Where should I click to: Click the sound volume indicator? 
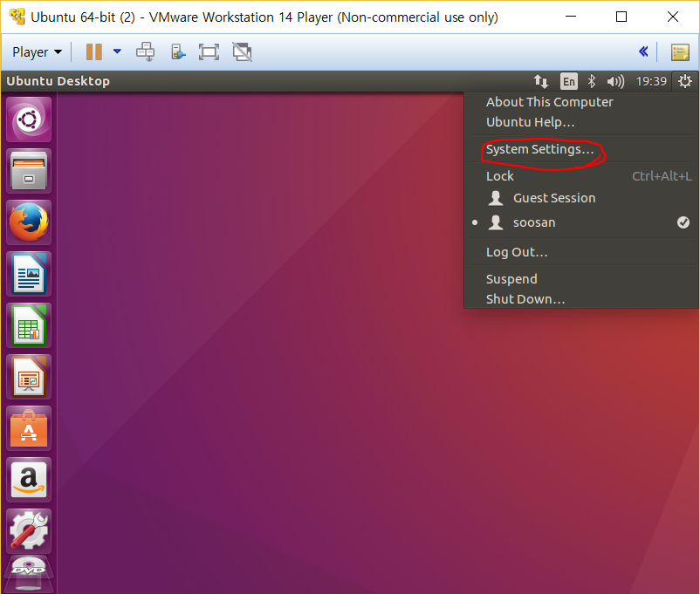(615, 81)
